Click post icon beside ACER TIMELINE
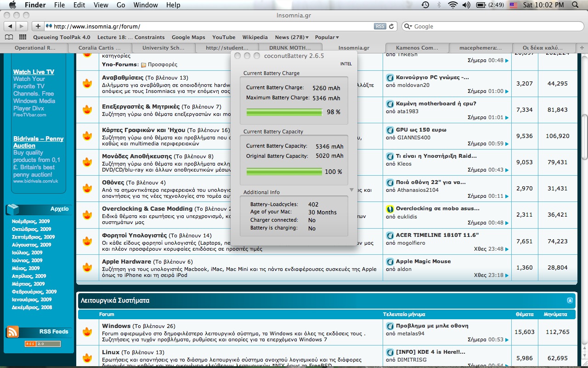The image size is (588, 368). point(390,235)
